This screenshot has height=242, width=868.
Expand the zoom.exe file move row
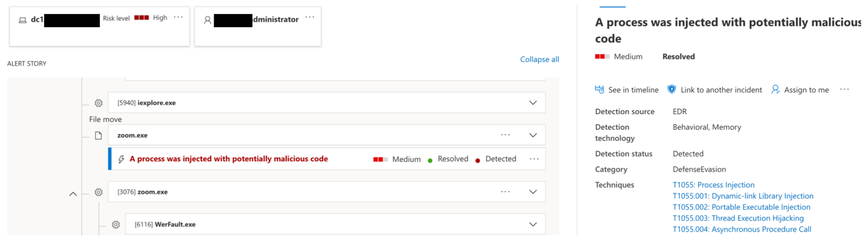click(533, 135)
